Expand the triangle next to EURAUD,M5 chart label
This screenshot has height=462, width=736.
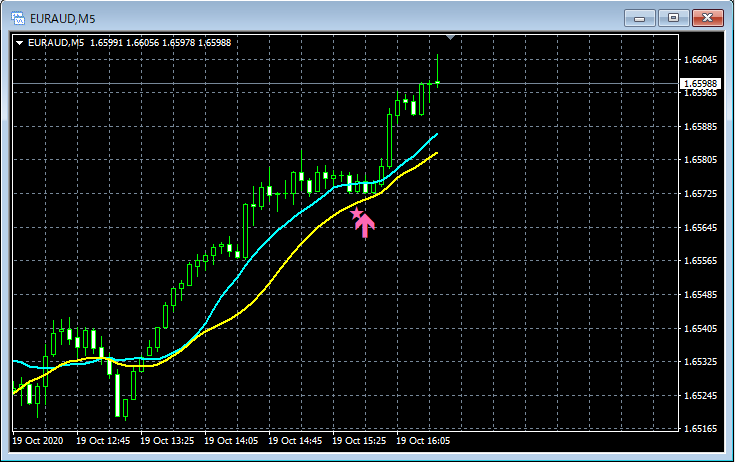tap(20, 43)
